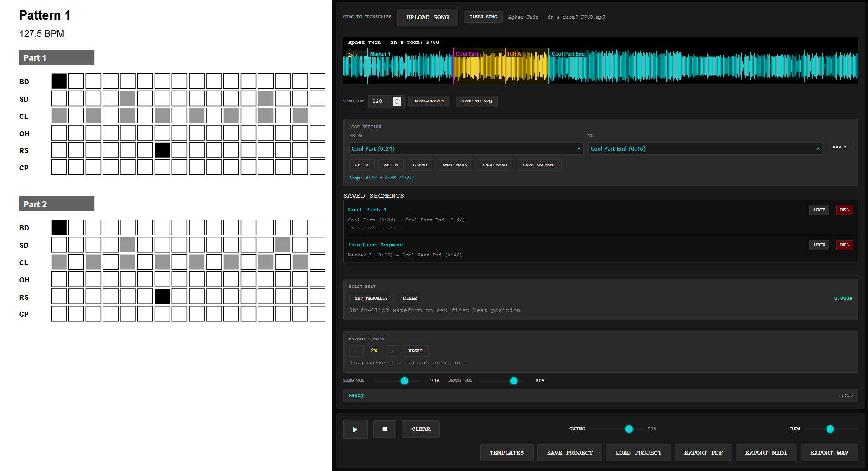The width and height of the screenshot is (868, 471).
Task: Loop the Practice Segment
Action: coord(819,245)
